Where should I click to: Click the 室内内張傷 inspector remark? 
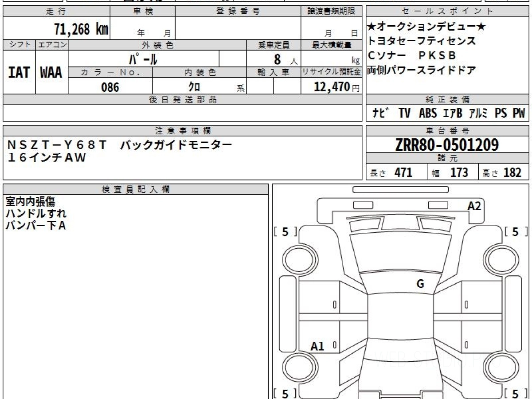pos(30,202)
